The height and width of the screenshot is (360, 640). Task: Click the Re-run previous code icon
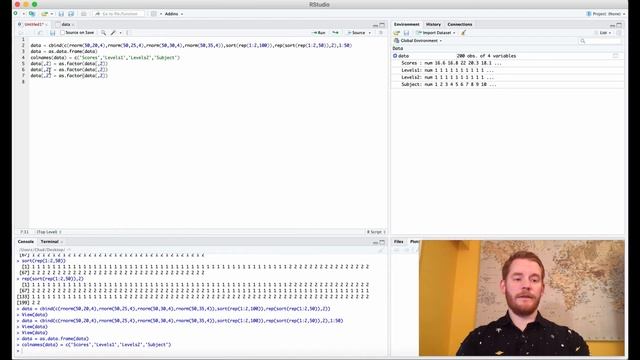coord(335,33)
